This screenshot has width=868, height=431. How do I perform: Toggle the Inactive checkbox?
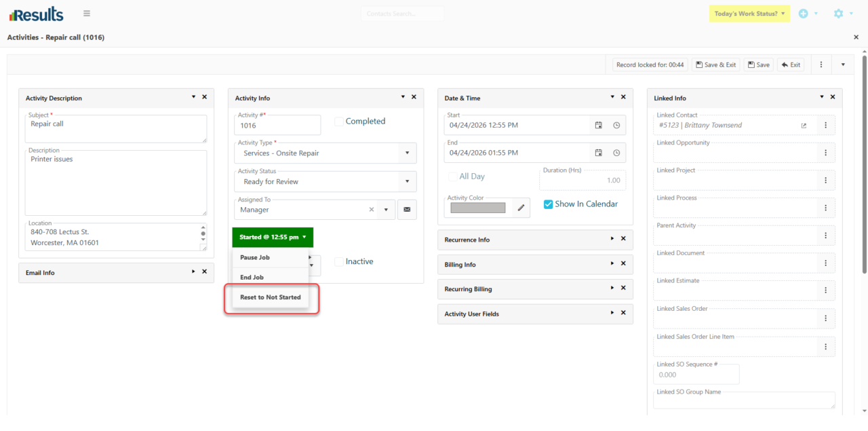339,261
